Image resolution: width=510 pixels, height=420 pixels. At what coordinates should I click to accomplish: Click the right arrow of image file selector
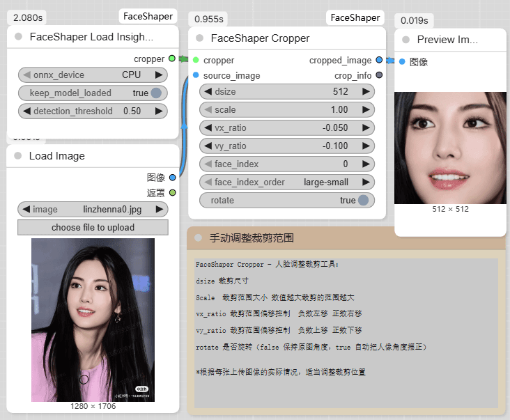click(160, 209)
